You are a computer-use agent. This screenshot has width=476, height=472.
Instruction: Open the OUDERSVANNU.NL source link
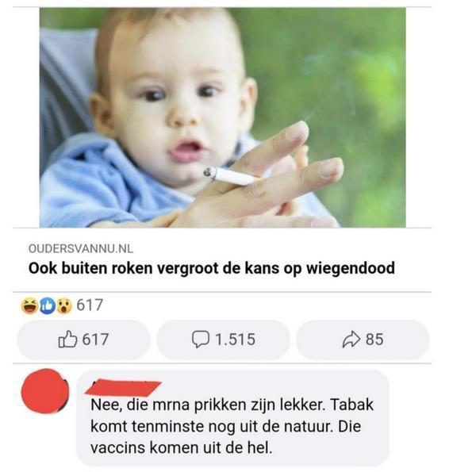point(81,249)
